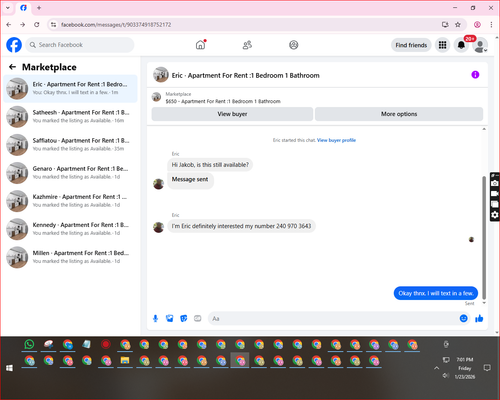The height and width of the screenshot is (400, 500).
Task: Select the Facebook browser tab
Action: click(x=23, y=8)
